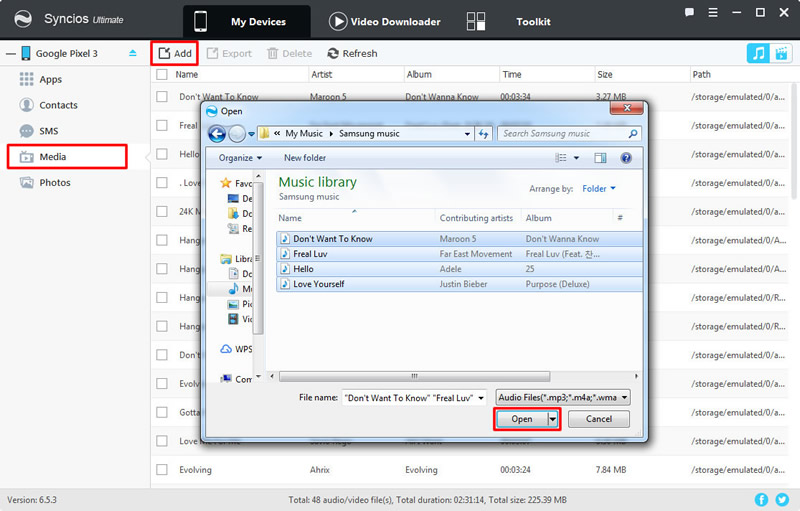This screenshot has height=511, width=800.
Task: Switch to Video Downloader tab
Action: click(x=385, y=21)
